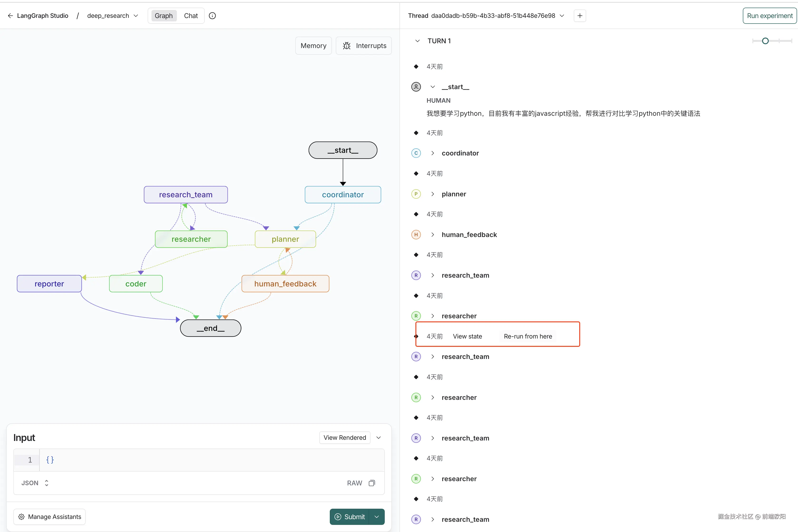This screenshot has height=532, width=798.
Task: Click View state for the checkpoint
Action: point(467,336)
